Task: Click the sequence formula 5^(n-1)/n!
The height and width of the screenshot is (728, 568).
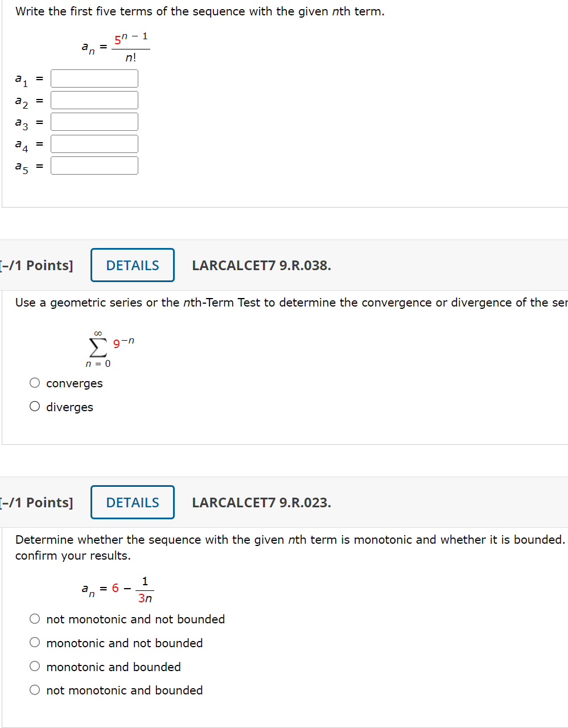Action: [114, 45]
